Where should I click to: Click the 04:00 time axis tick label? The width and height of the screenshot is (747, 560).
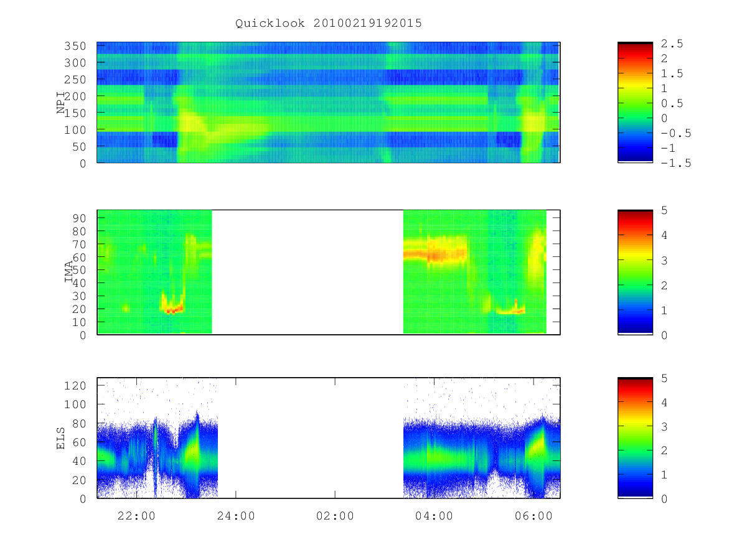click(x=434, y=516)
